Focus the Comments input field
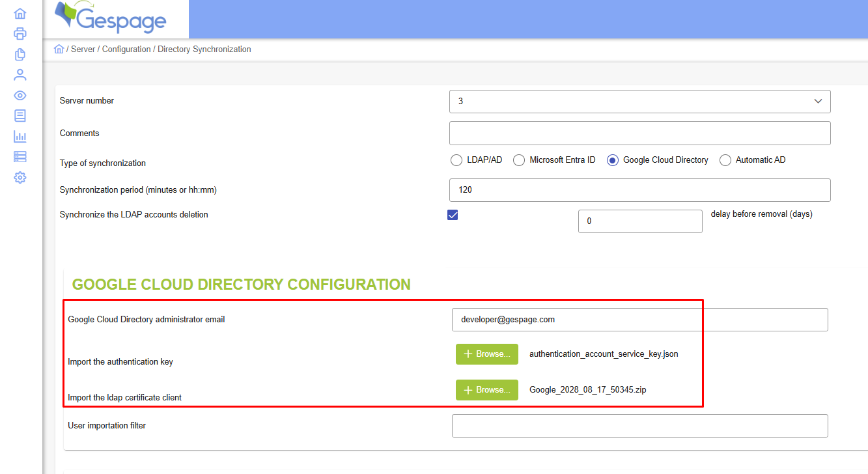Screen dimensions: 868x474 click(x=640, y=133)
